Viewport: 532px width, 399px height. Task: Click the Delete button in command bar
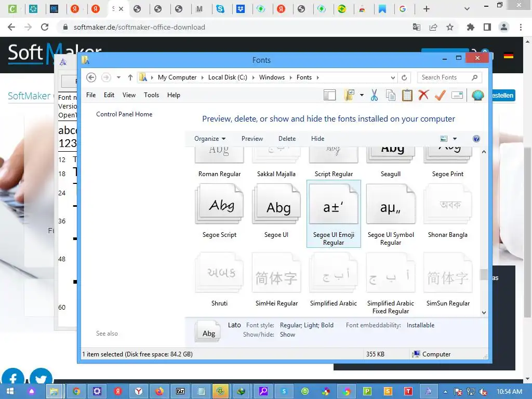tap(287, 139)
